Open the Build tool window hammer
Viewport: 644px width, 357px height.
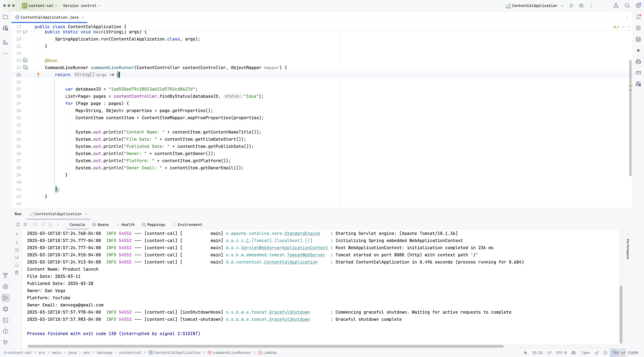[5, 275]
